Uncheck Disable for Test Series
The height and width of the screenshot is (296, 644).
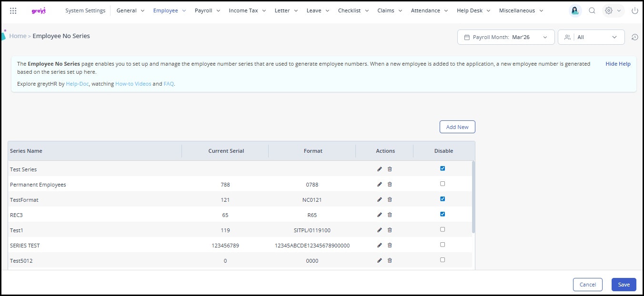click(x=443, y=168)
